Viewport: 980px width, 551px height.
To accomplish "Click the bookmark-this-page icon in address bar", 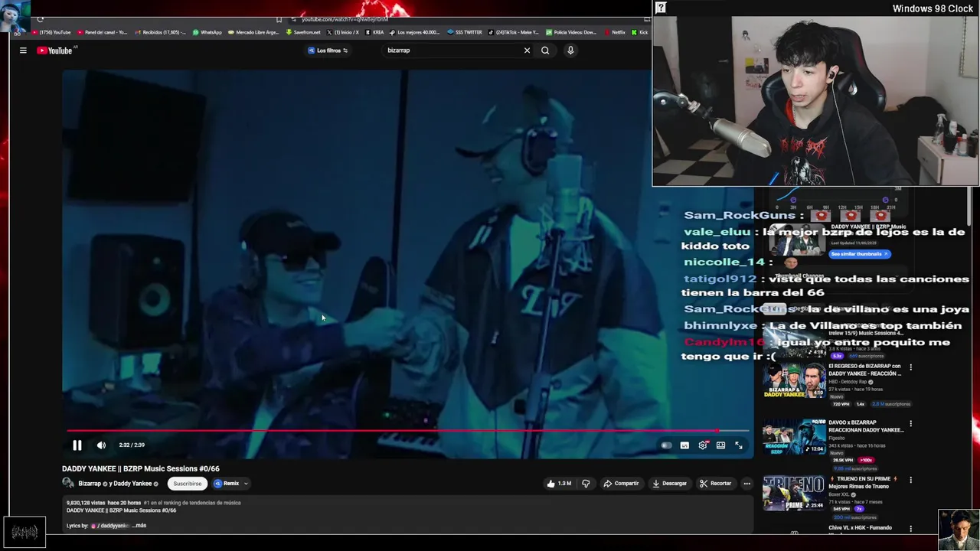I will coord(279,20).
